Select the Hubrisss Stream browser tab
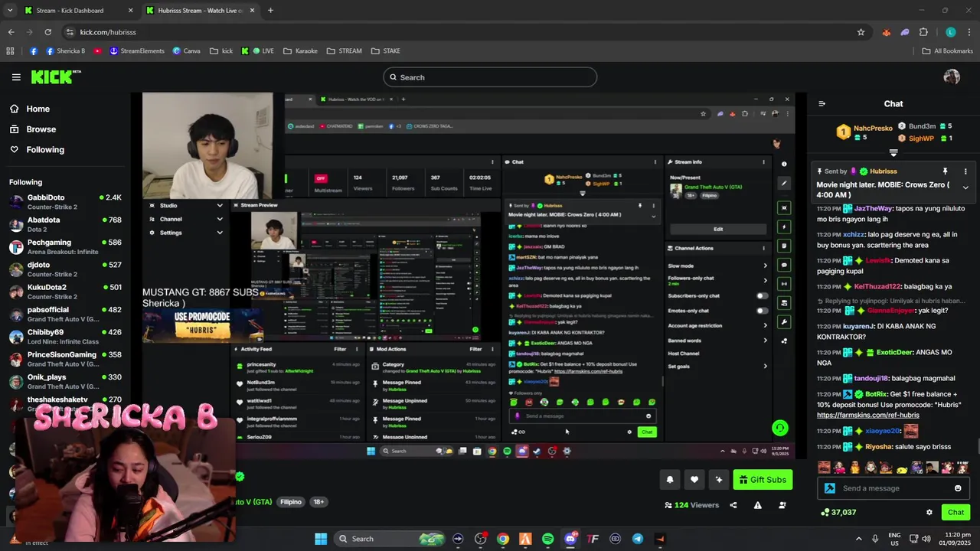The image size is (980, 551). [201, 11]
